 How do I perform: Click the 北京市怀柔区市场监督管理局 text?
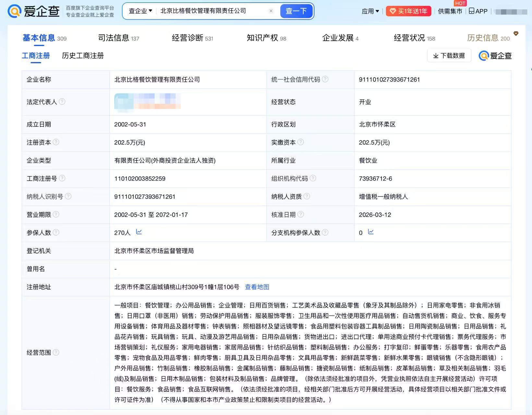coord(154,251)
